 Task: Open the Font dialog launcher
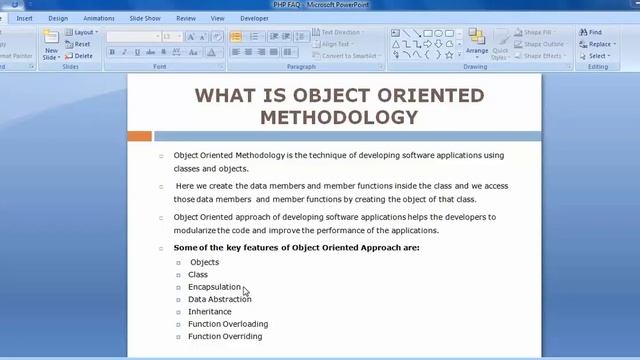tap(221, 67)
